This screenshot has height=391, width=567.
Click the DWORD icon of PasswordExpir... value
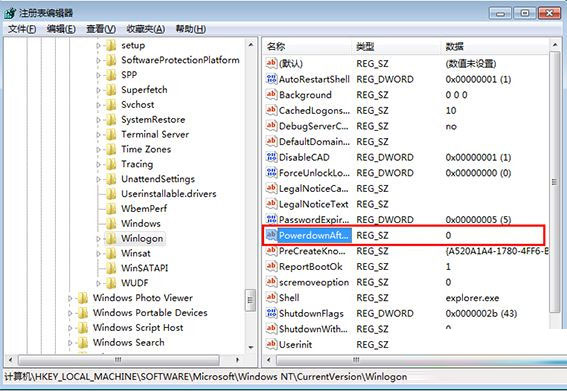271,220
